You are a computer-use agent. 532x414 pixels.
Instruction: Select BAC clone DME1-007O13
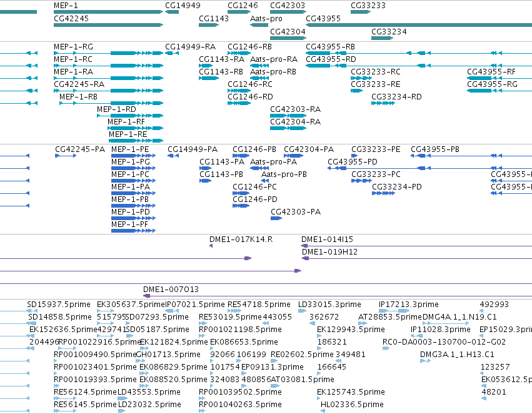(338, 296)
